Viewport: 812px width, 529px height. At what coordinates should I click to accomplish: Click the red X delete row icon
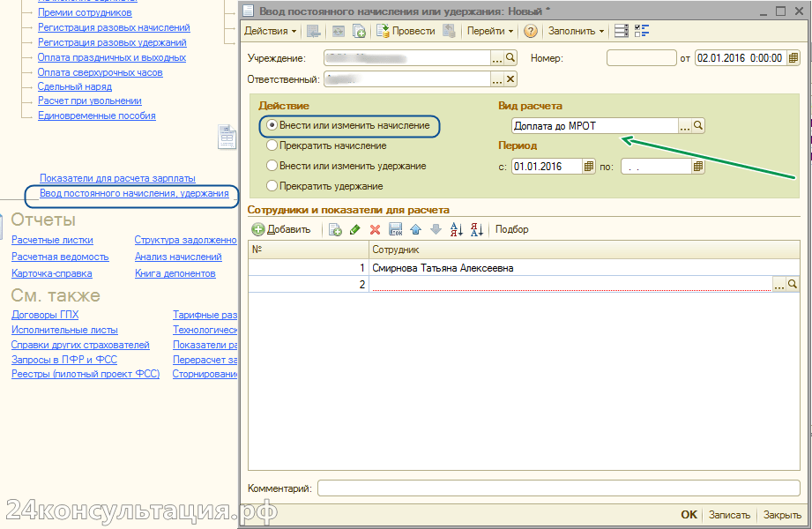click(x=375, y=229)
